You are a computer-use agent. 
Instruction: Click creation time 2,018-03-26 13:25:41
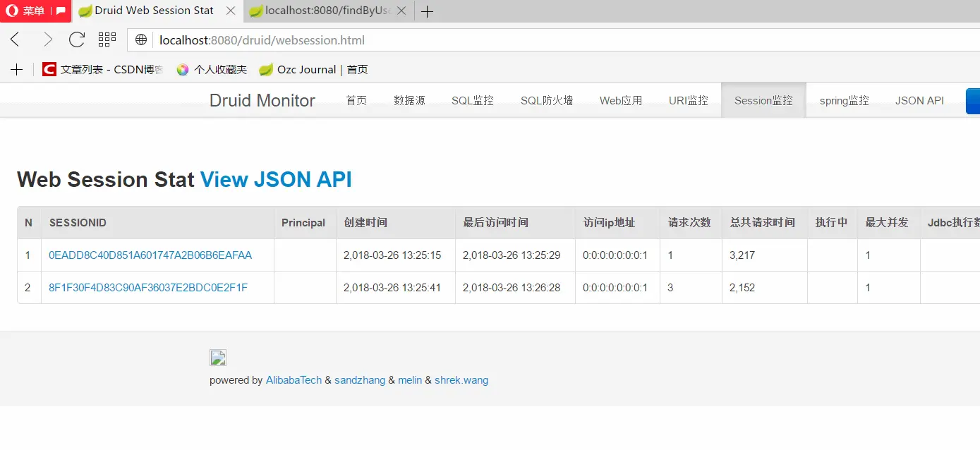click(392, 288)
